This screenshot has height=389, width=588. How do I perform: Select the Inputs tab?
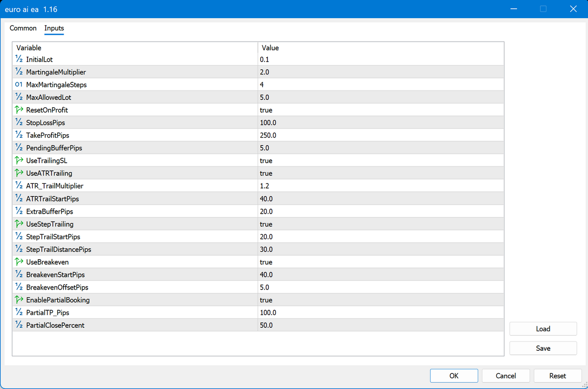[54, 28]
